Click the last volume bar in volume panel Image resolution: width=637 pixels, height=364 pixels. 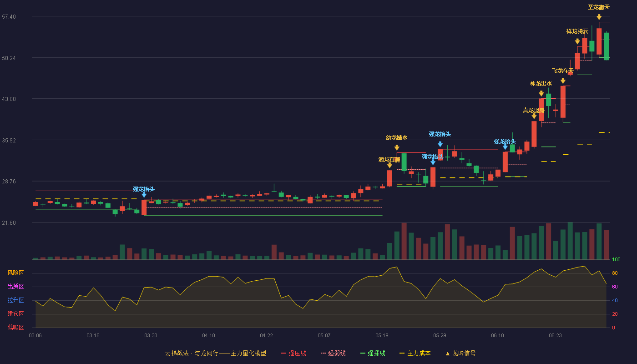(x=606, y=245)
